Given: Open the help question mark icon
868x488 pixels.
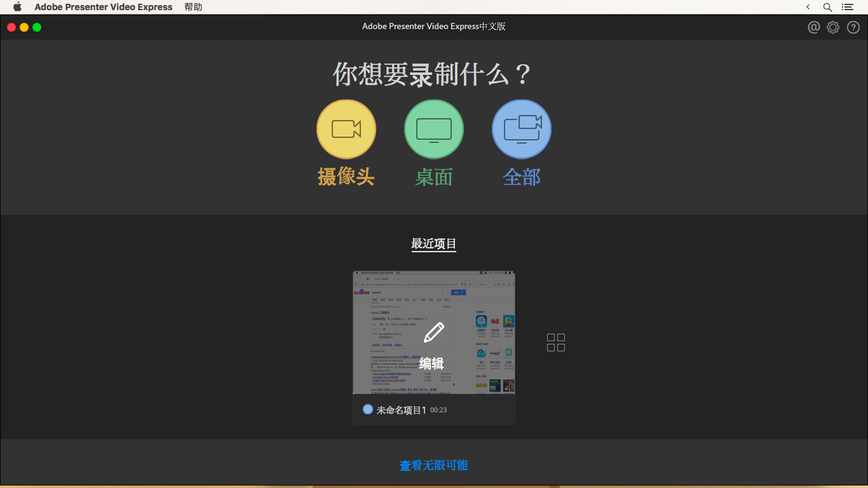Looking at the screenshot, I should pos(853,27).
